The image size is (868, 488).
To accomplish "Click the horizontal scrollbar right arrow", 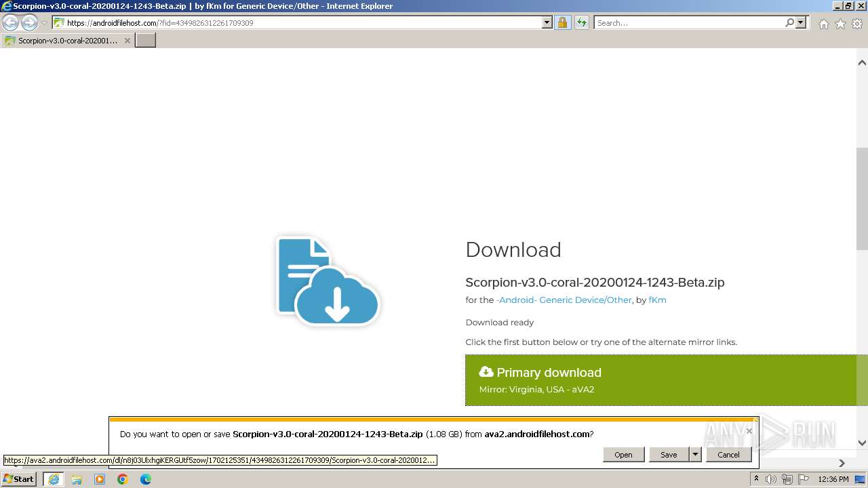I will [842, 463].
